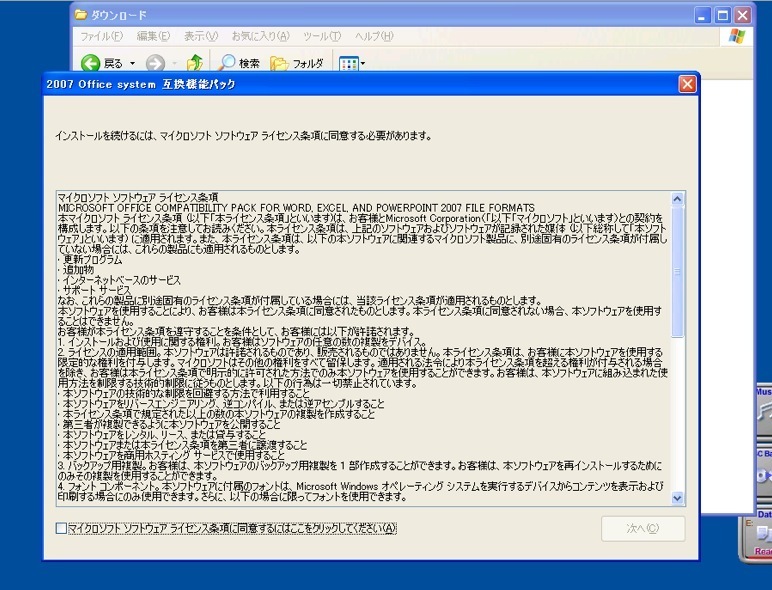The height and width of the screenshot is (590, 772).
Task: Click the Windows flag logo in Explorer
Action: click(x=737, y=36)
